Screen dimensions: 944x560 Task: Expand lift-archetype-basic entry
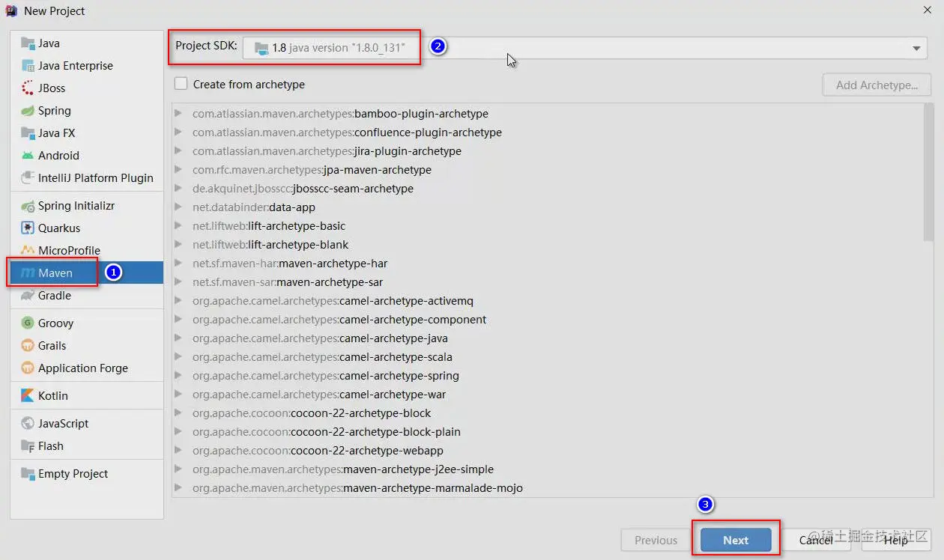(178, 226)
